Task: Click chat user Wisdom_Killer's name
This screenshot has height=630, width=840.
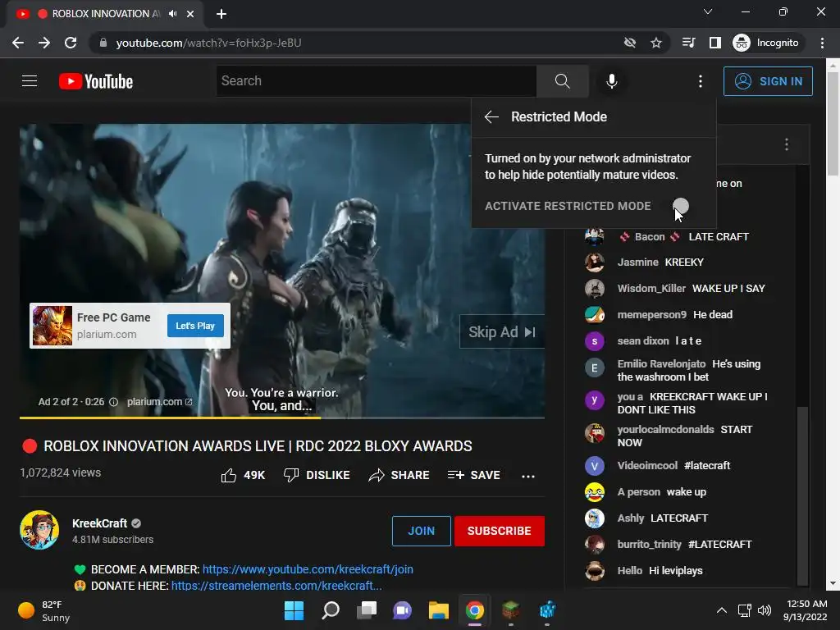Action: (x=651, y=288)
